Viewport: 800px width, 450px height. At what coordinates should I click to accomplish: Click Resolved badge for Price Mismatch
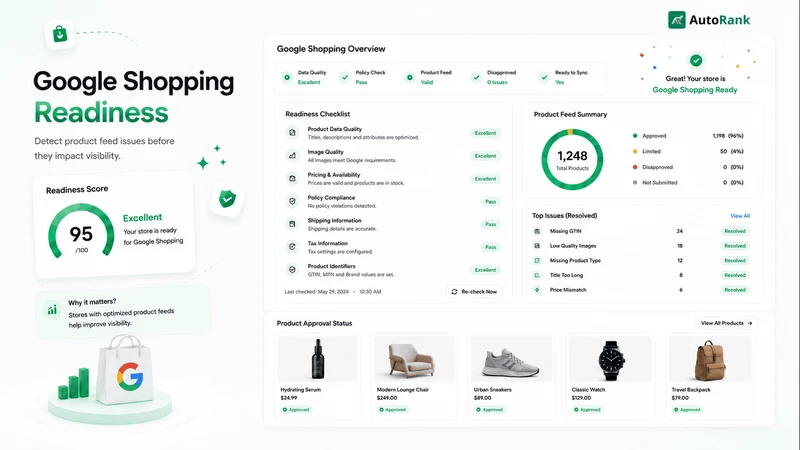point(735,290)
